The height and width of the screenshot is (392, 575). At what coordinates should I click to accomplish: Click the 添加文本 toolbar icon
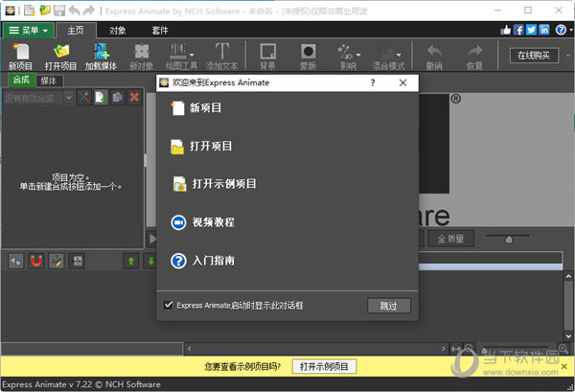(222, 57)
